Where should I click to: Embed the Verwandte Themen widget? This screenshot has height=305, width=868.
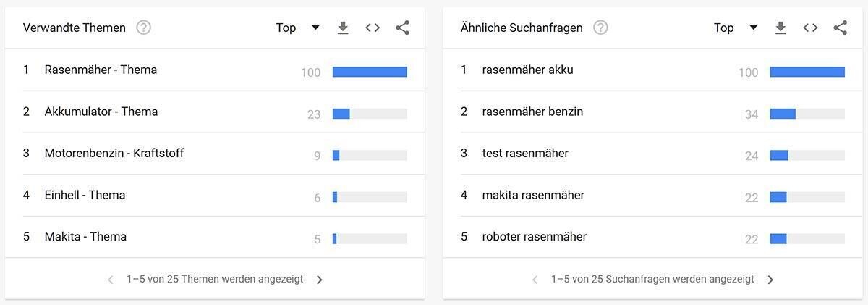(373, 28)
